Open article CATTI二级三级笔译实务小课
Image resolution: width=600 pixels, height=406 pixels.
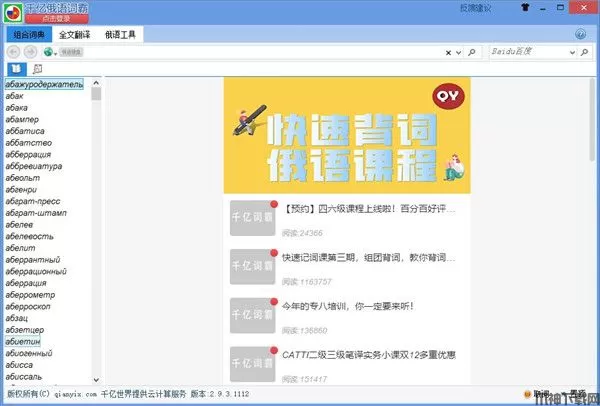pyautogui.click(x=369, y=355)
